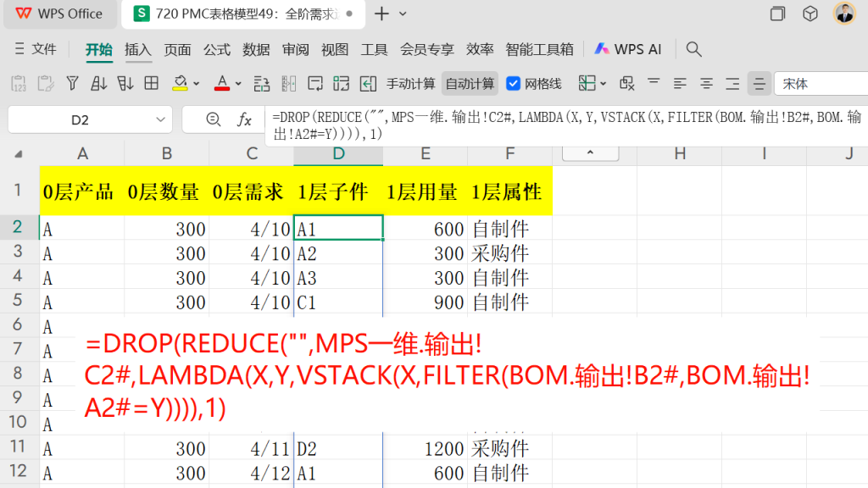This screenshot has width=868, height=488.
Task: Select the 工具 ribbon tab
Action: 374,49
